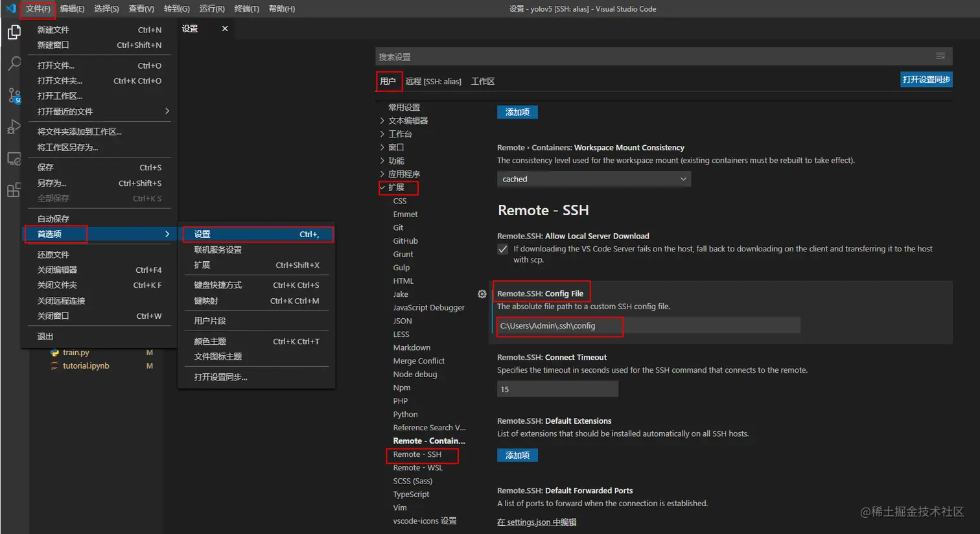Click gear icon beside Config File setting
This screenshot has width=980, height=534.
[482, 294]
